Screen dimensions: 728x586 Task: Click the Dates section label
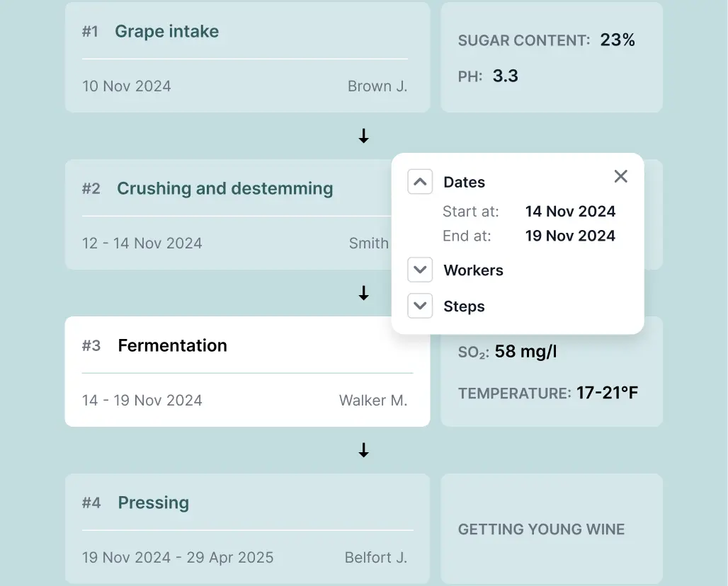point(464,182)
